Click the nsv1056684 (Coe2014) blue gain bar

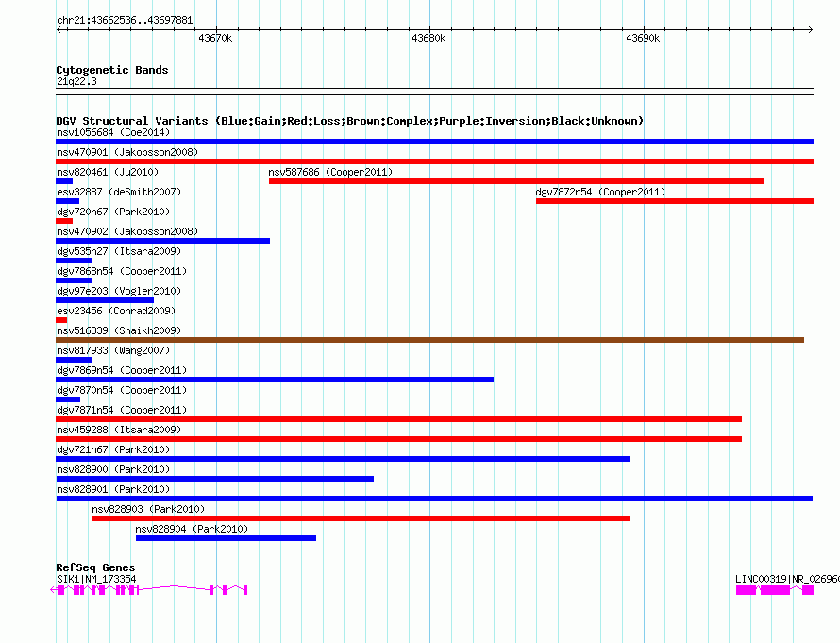coord(434,142)
